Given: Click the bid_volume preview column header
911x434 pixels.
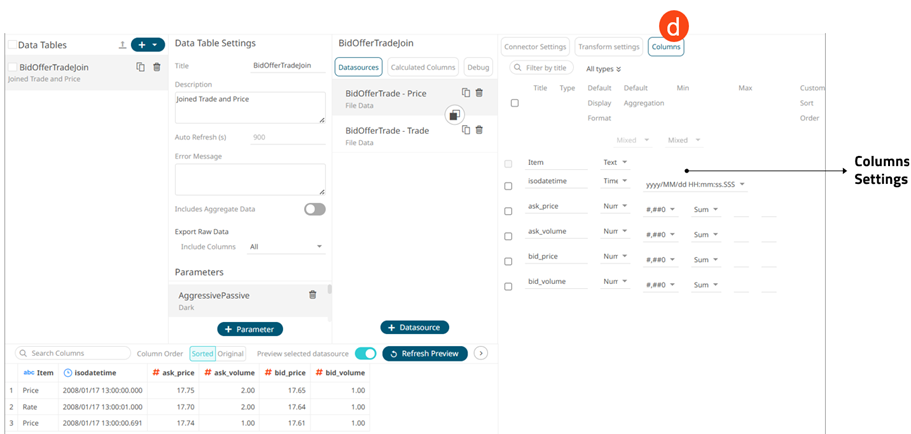Looking at the screenshot, I should [x=340, y=373].
